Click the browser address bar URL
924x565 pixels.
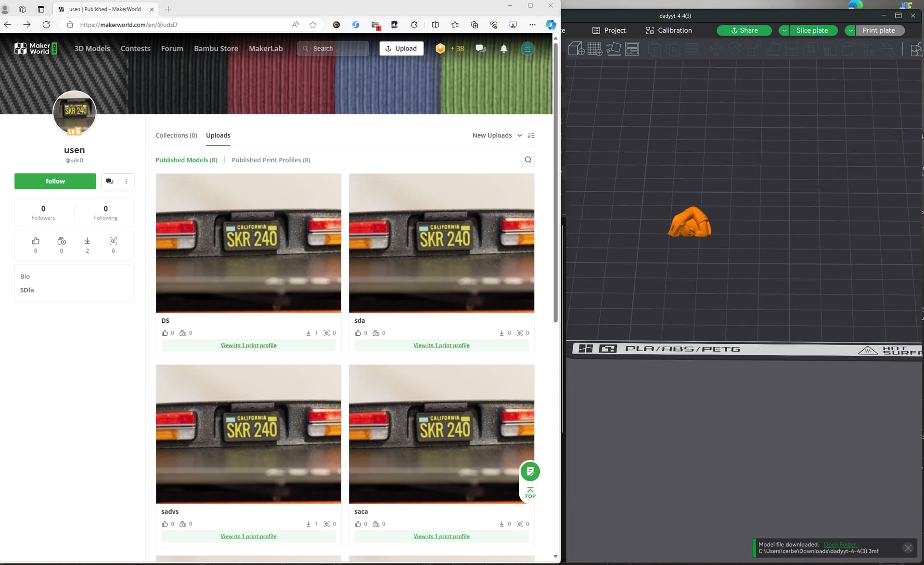click(128, 25)
